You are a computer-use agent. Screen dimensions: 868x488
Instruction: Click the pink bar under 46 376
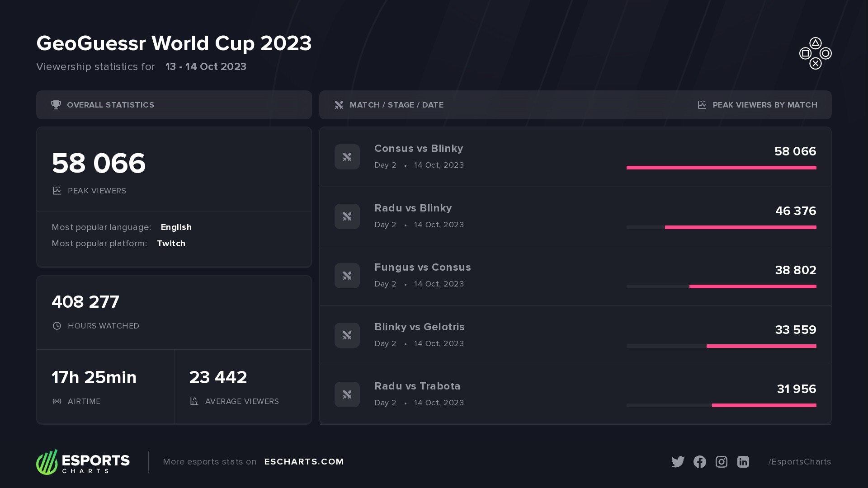(x=741, y=227)
